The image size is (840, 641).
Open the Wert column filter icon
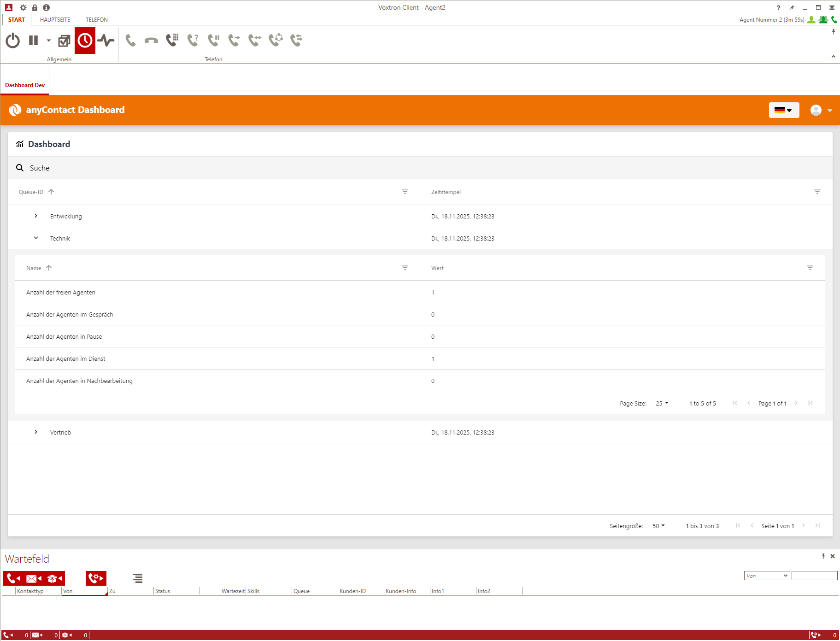pyautogui.click(x=810, y=268)
